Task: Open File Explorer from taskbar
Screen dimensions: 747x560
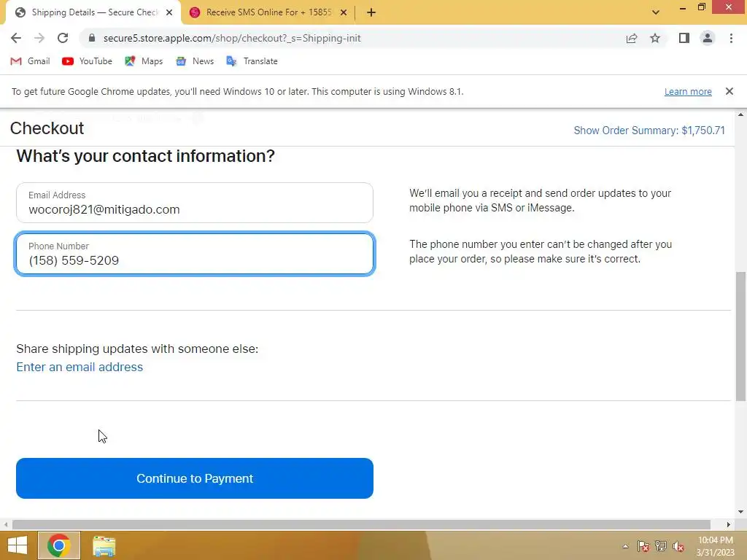Action: point(104,545)
